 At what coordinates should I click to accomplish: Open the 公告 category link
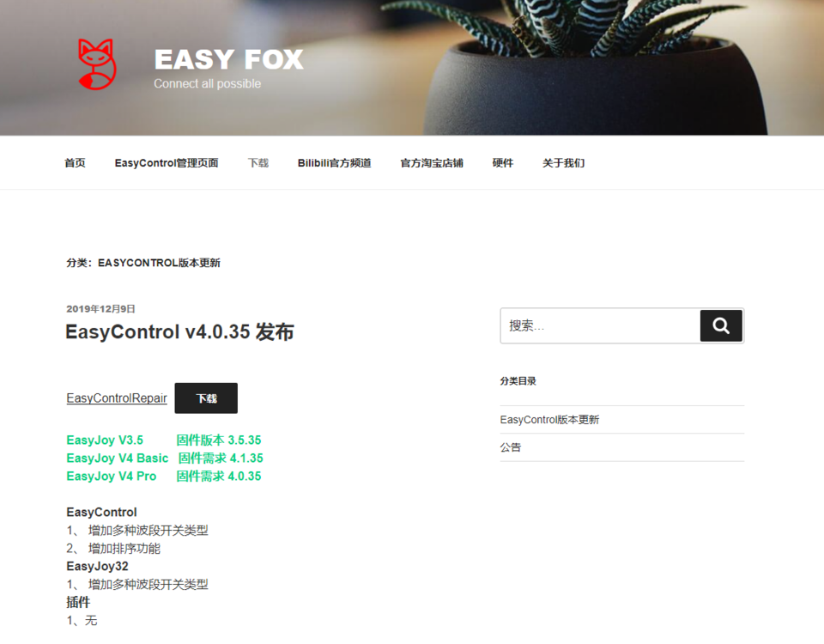[510, 447]
